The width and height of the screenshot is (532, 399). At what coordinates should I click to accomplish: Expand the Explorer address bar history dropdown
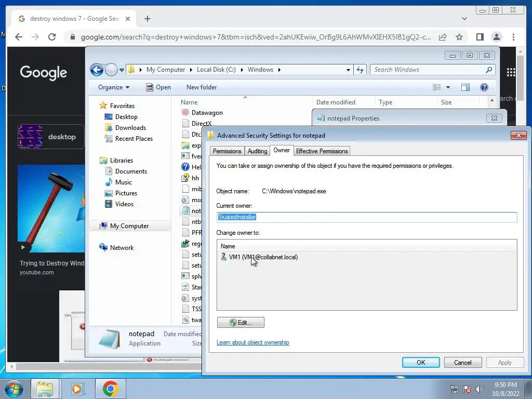(x=348, y=70)
